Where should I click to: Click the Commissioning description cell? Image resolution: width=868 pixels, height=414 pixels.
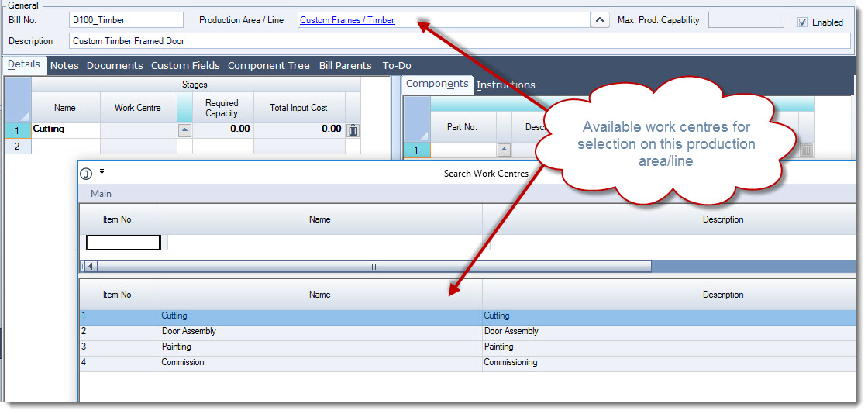(670, 363)
